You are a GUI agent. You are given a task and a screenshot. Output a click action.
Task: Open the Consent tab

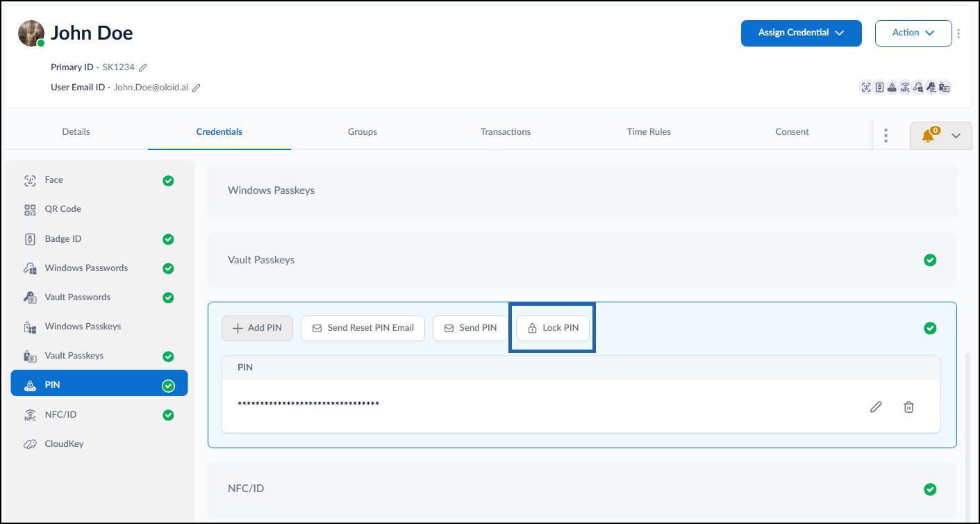click(792, 131)
